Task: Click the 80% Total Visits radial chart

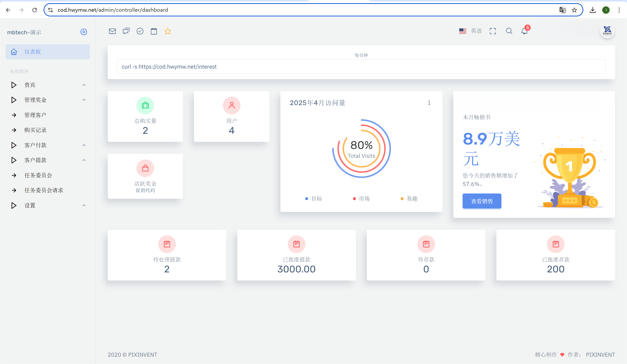Action: (x=361, y=149)
